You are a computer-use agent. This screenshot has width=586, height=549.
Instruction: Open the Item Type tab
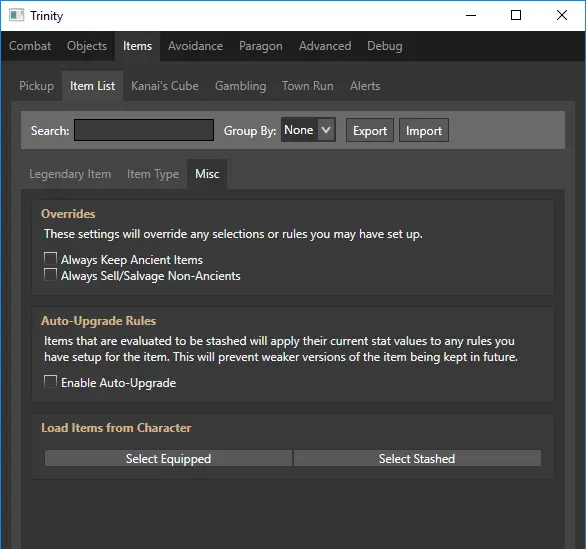tap(153, 174)
